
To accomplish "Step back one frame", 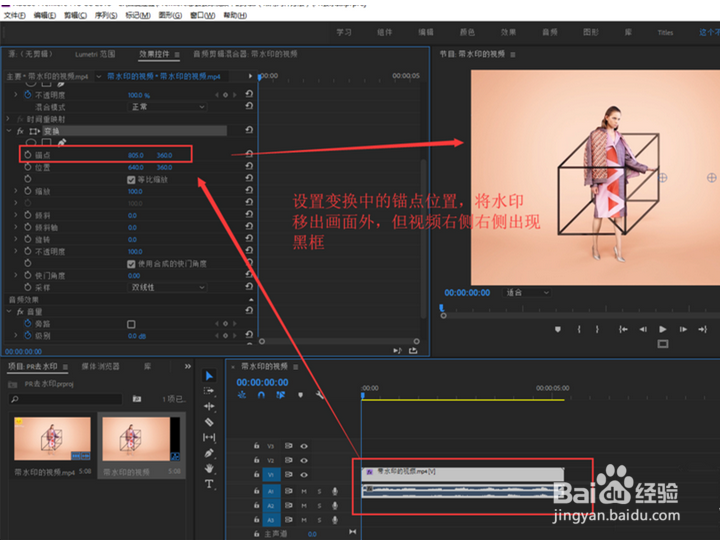I will pyautogui.click(x=643, y=329).
